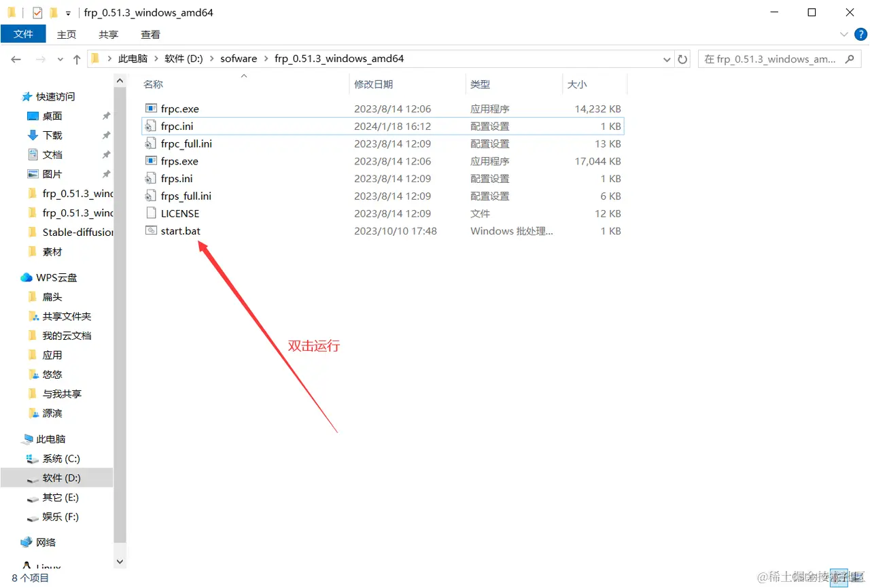The height and width of the screenshot is (588, 870).
Task: Open the address bar history dropdown
Action: 667,59
